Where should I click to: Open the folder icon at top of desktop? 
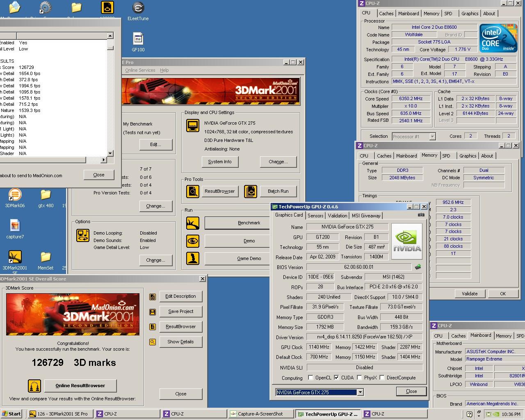point(76,8)
